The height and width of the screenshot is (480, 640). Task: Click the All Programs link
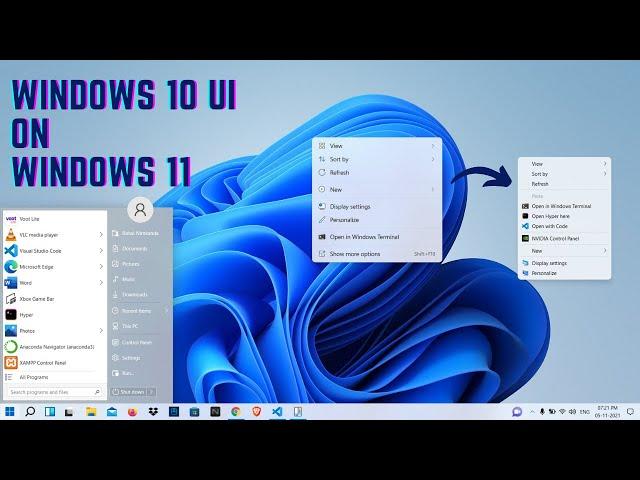34,377
